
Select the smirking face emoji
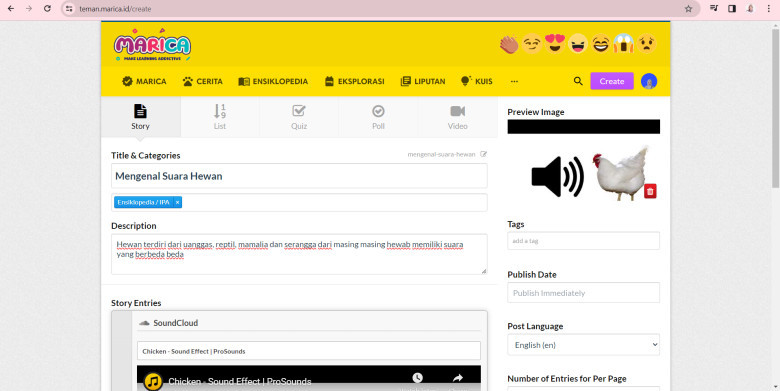pyautogui.click(x=532, y=44)
